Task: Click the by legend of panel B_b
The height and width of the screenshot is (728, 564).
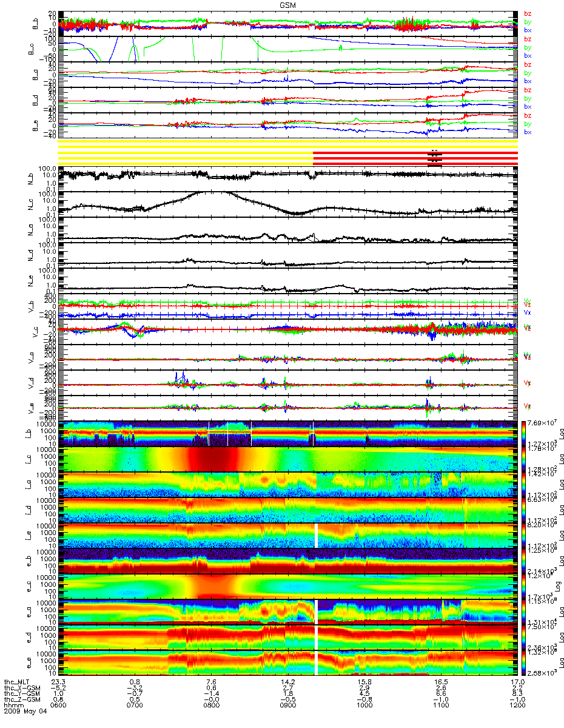Action: coord(528,22)
